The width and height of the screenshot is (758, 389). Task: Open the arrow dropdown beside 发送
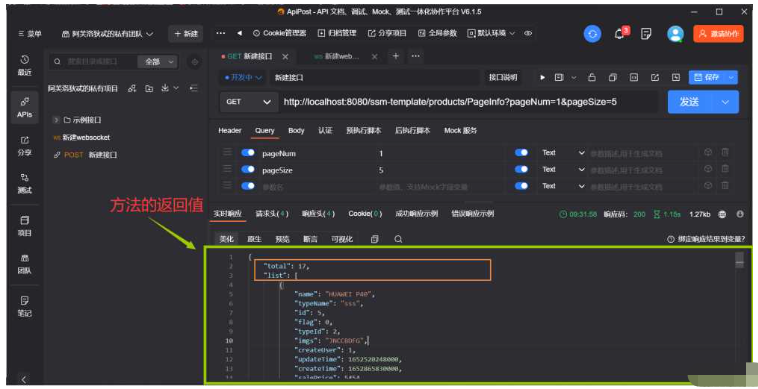725,102
